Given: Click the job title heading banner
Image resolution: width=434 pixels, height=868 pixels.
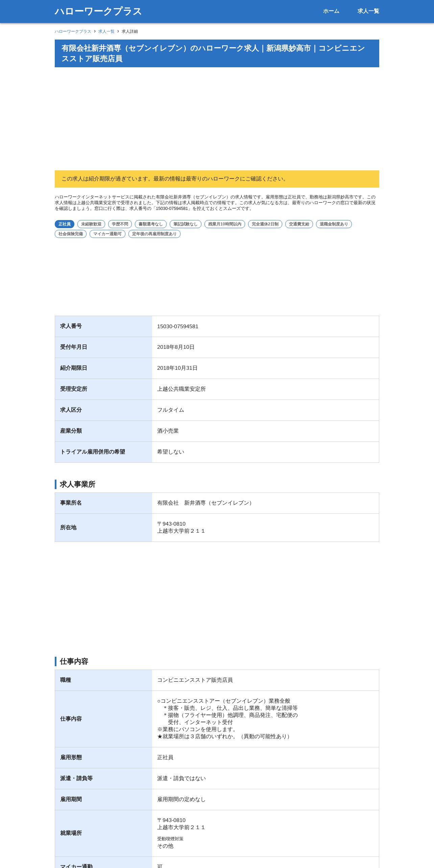Looking at the screenshot, I should (217, 53).
